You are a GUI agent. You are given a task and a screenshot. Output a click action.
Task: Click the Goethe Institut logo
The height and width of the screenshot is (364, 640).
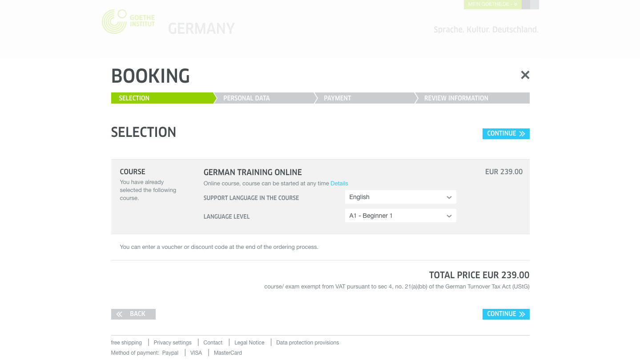pyautogui.click(x=128, y=21)
